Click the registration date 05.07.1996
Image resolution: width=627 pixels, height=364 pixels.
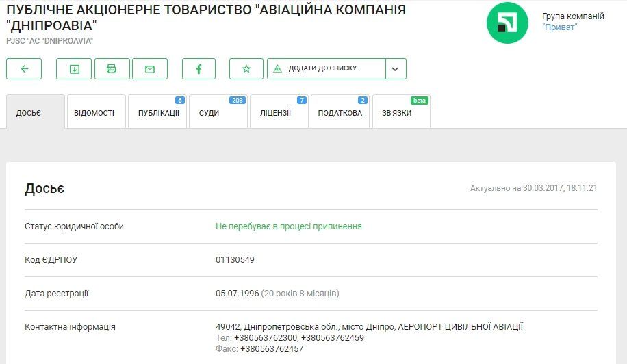point(237,294)
